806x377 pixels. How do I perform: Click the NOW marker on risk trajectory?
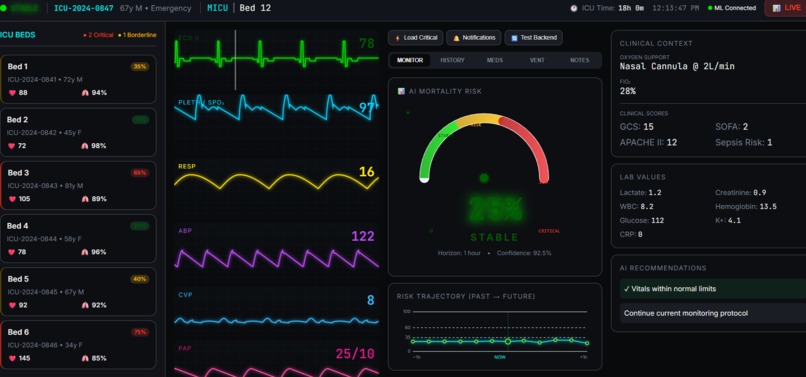click(x=500, y=357)
